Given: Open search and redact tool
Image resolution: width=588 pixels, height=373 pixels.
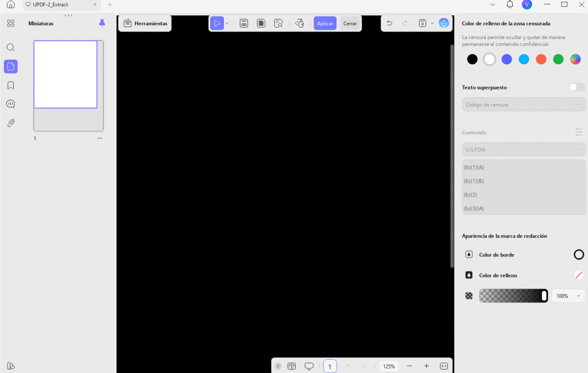Looking at the screenshot, I should [x=278, y=24].
